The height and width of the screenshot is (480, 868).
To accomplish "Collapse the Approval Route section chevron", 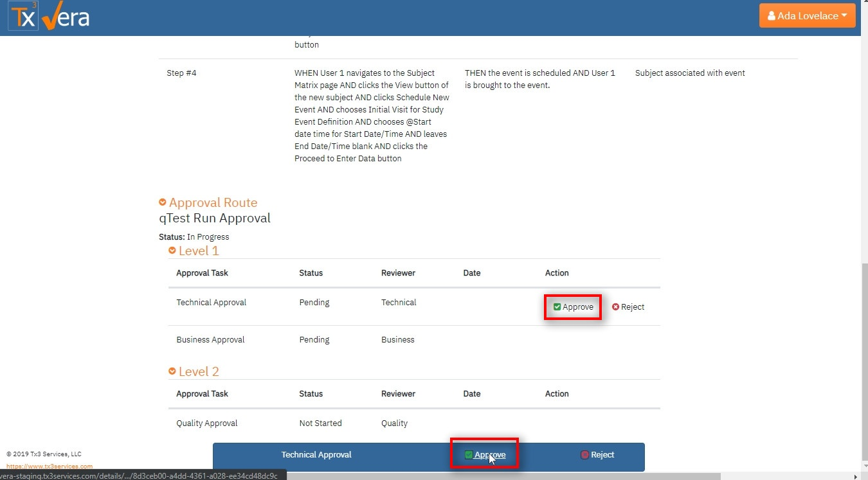I will (163, 202).
